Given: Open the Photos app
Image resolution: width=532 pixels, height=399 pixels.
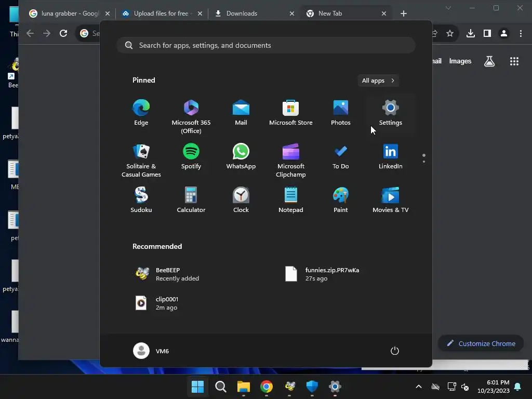Looking at the screenshot, I should tap(341, 113).
